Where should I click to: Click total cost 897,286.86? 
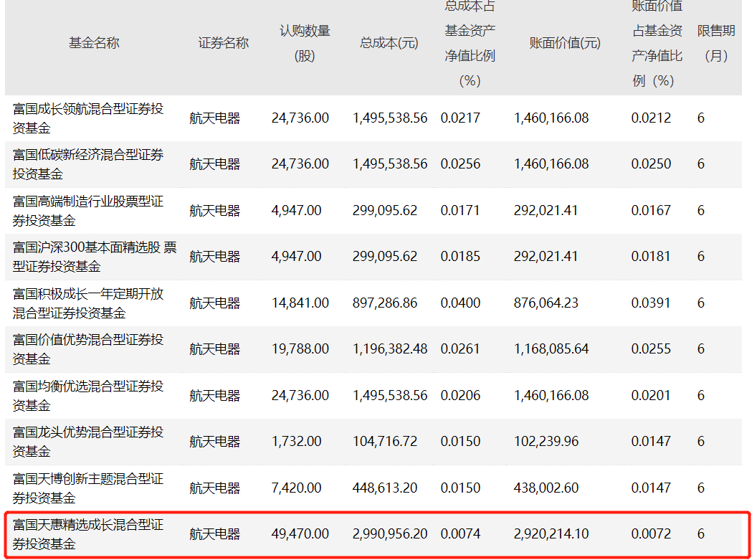click(x=385, y=303)
